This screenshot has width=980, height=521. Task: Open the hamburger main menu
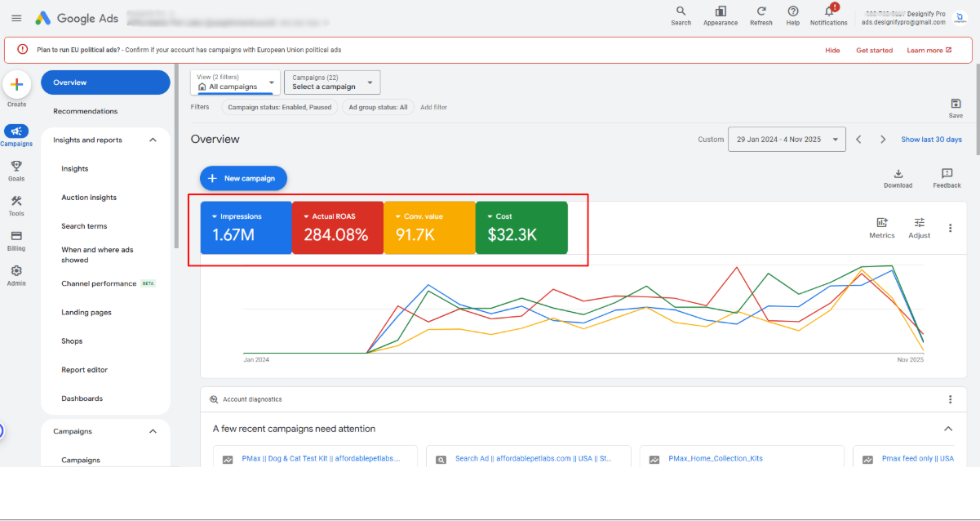(x=16, y=18)
